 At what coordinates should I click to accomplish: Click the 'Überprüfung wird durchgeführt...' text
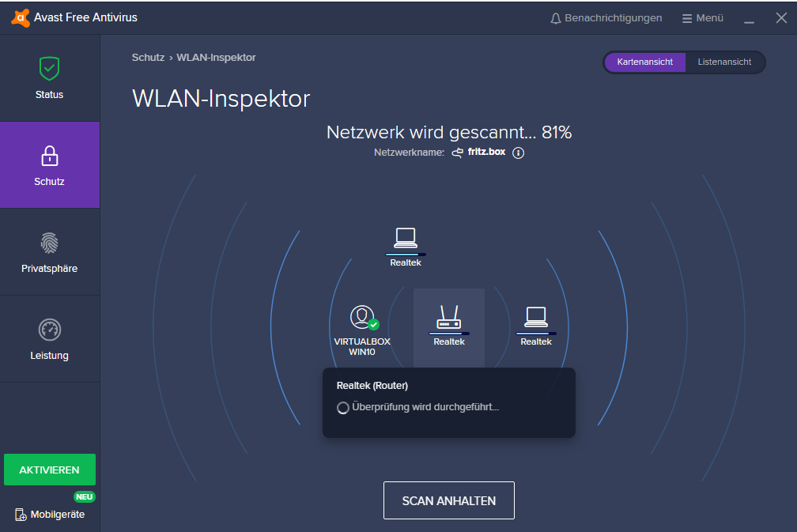425,407
